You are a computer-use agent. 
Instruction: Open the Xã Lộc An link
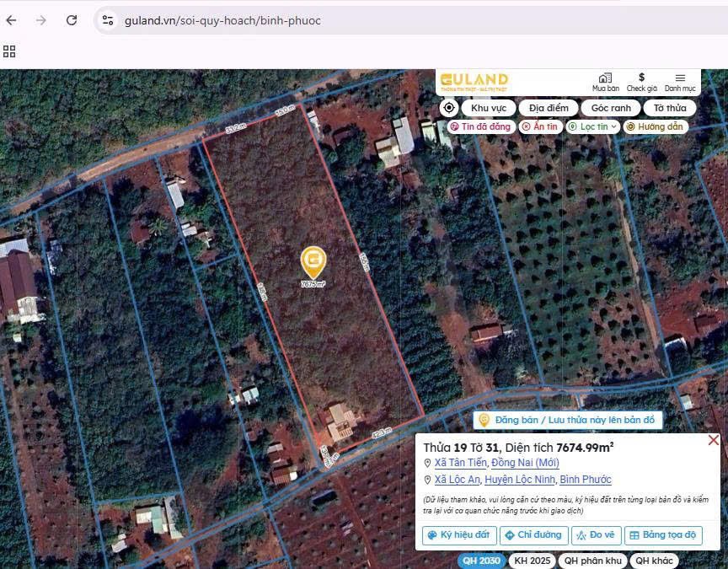click(458, 480)
